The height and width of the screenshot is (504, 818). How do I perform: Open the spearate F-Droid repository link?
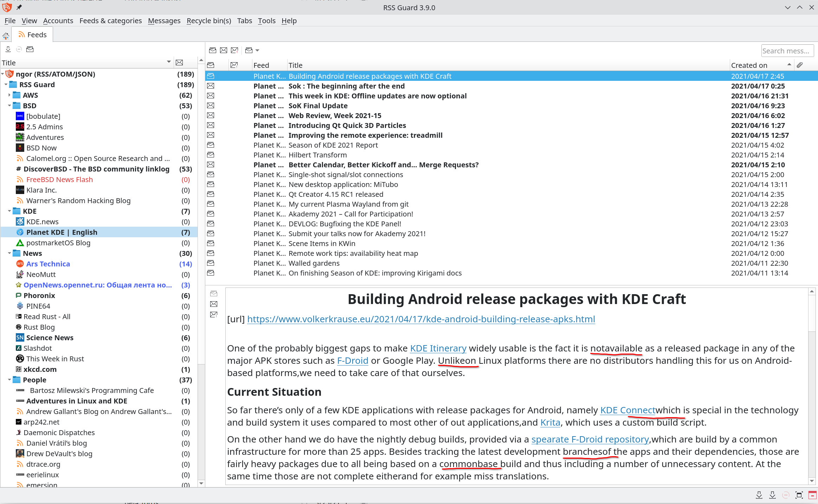pyautogui.click(x=590, y=439)
